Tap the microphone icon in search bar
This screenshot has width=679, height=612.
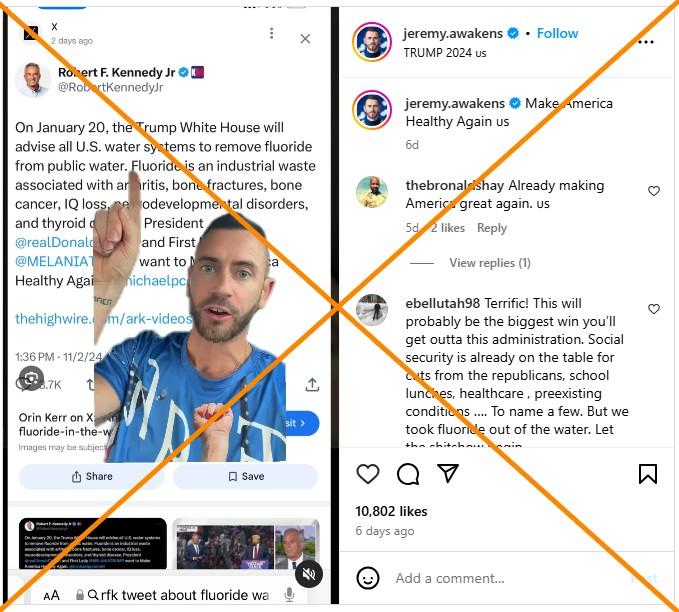click(289, 595)
